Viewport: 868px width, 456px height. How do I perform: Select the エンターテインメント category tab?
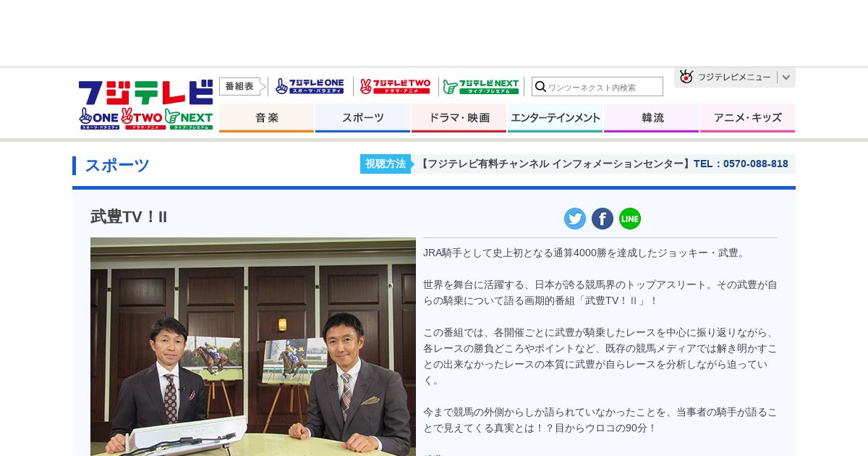tap(555, 118)
